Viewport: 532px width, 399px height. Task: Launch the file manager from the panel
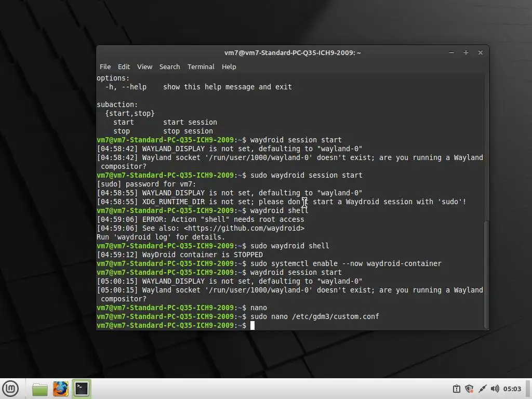(x=39, y=389)
